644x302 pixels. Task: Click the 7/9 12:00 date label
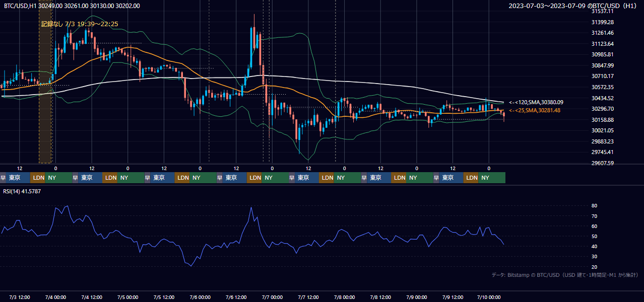click(453, 297)
